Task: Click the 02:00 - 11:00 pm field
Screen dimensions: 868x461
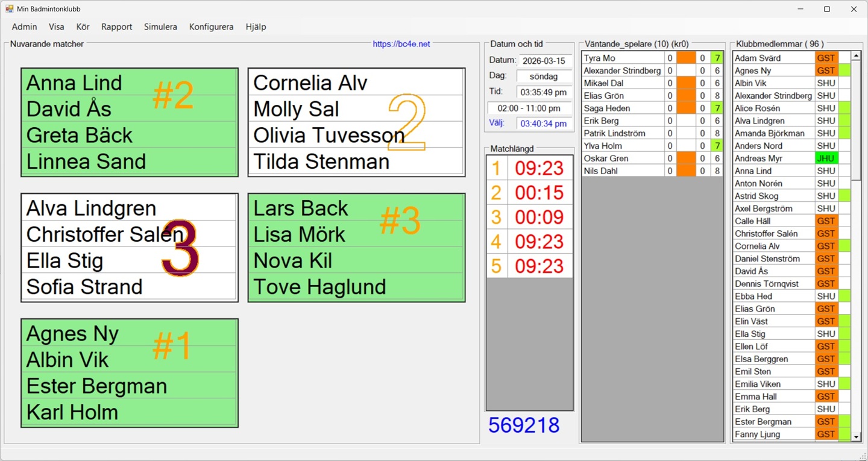Action: 529,108
